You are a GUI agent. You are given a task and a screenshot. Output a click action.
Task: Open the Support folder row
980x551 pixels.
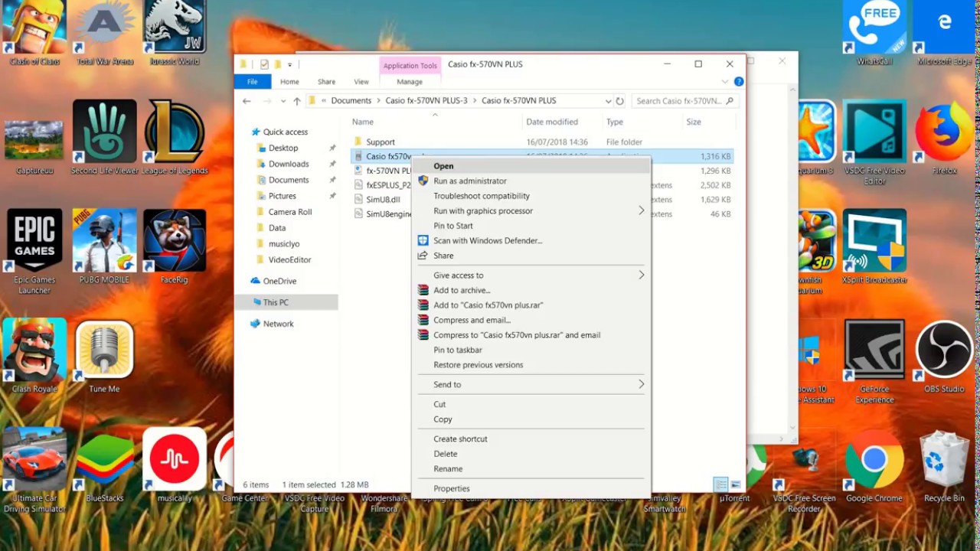point(542,142)
